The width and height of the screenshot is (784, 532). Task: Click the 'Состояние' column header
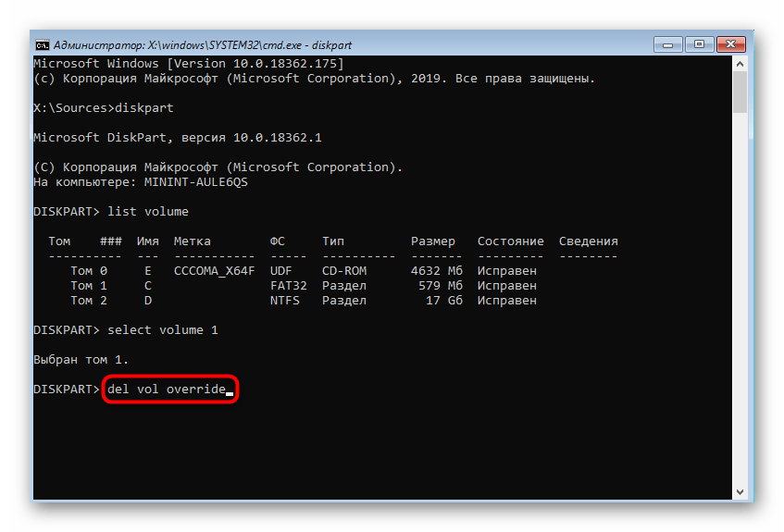click(510, 241)
